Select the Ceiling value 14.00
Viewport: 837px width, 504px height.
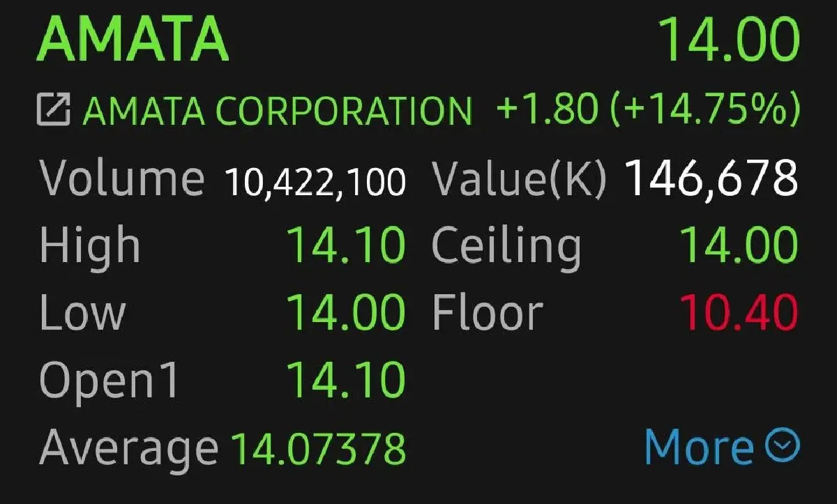[x=739, y=244]
